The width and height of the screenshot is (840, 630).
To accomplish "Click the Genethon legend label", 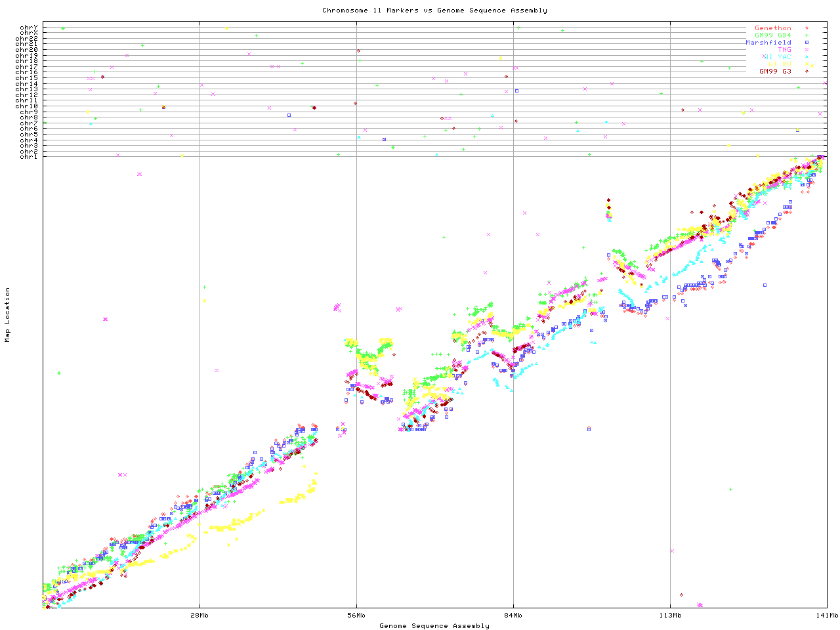I will [x=772, y=28].
